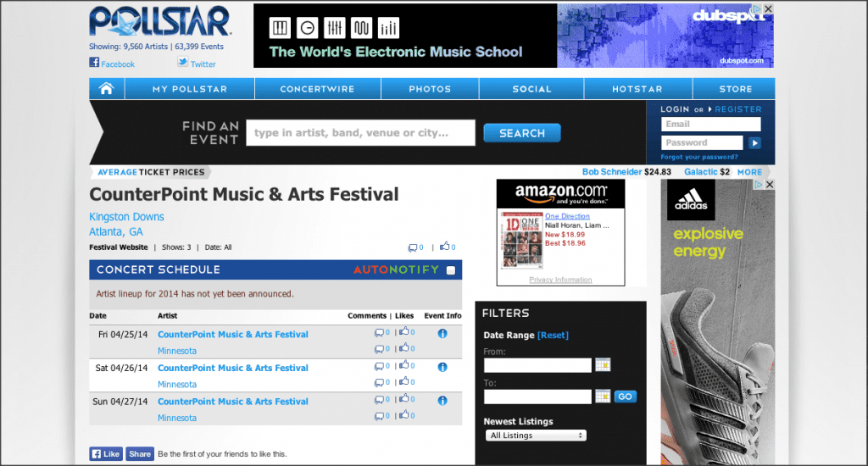
Task: Click the GO button in Filters
Action: coord(625,397)
